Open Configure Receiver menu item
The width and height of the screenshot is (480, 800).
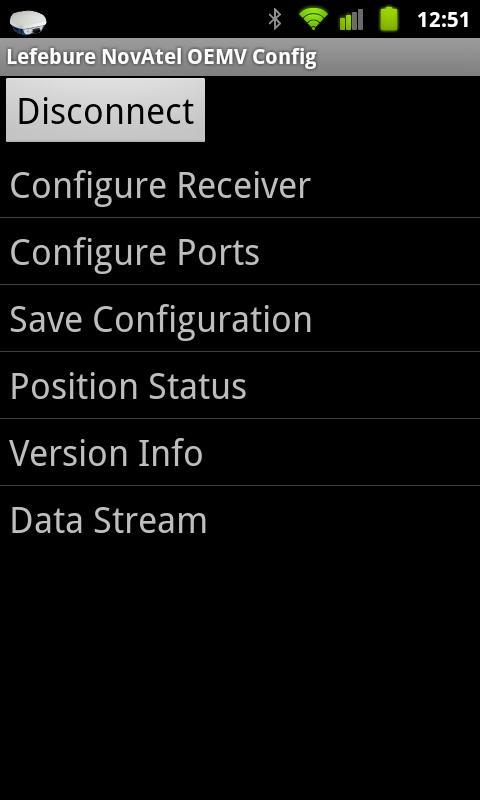point(240,185)
